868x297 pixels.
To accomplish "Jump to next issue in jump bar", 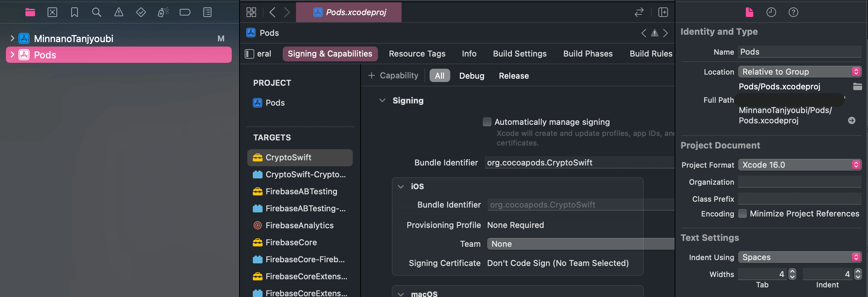I will click(665, 33).
